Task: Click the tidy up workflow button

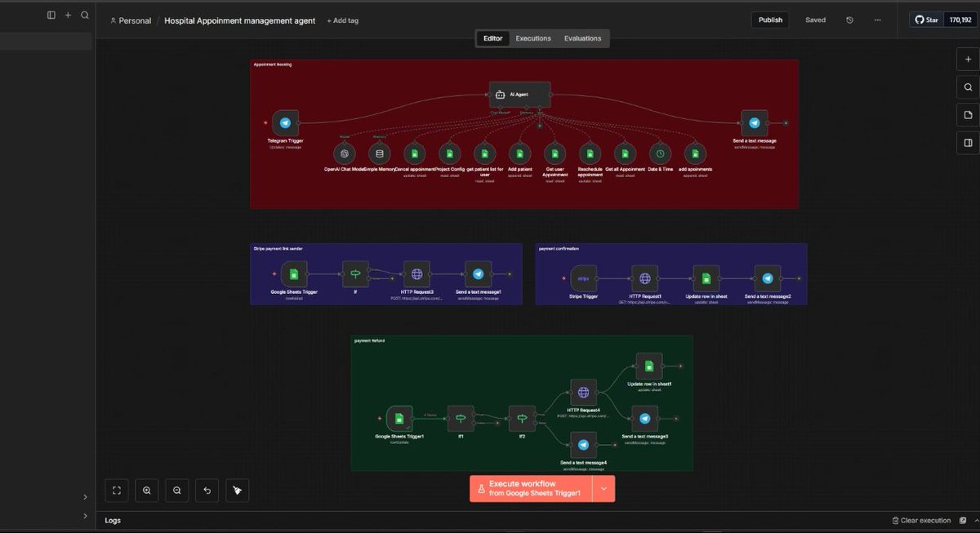Action: pos(238,491)
